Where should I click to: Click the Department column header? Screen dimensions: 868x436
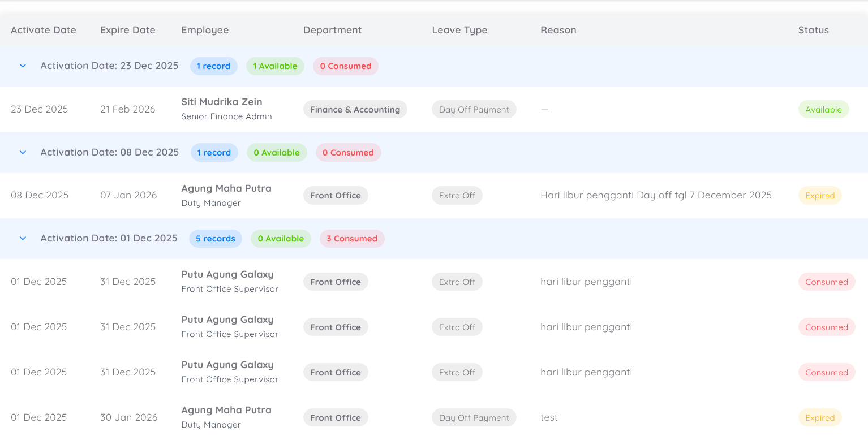332,30
